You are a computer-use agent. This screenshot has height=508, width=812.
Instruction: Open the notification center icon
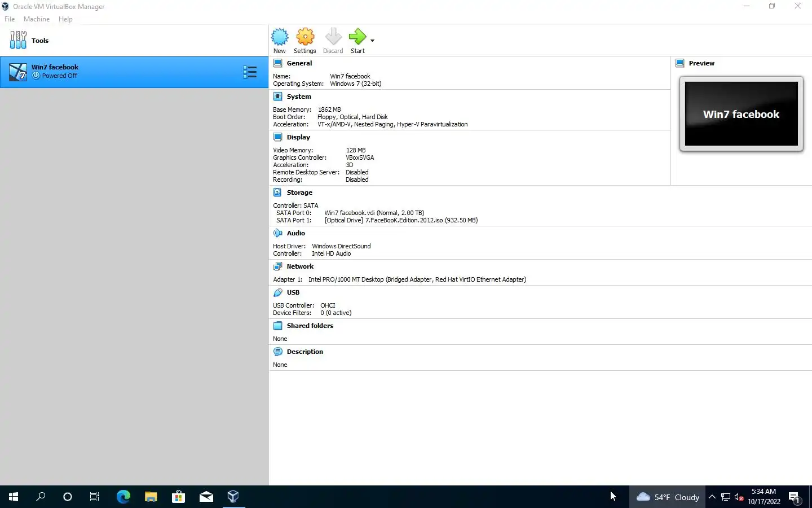click(795, 497)
